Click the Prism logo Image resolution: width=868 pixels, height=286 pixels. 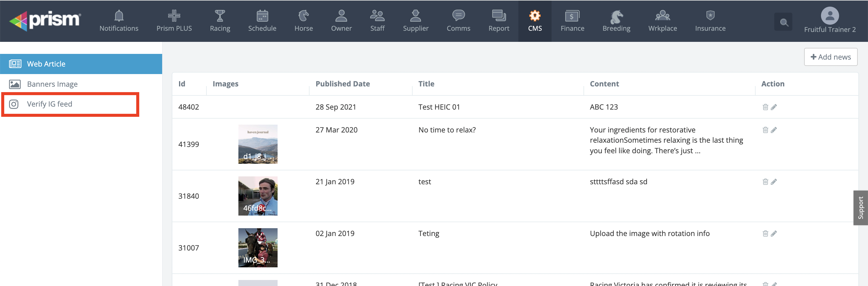[x=46, y=20]
